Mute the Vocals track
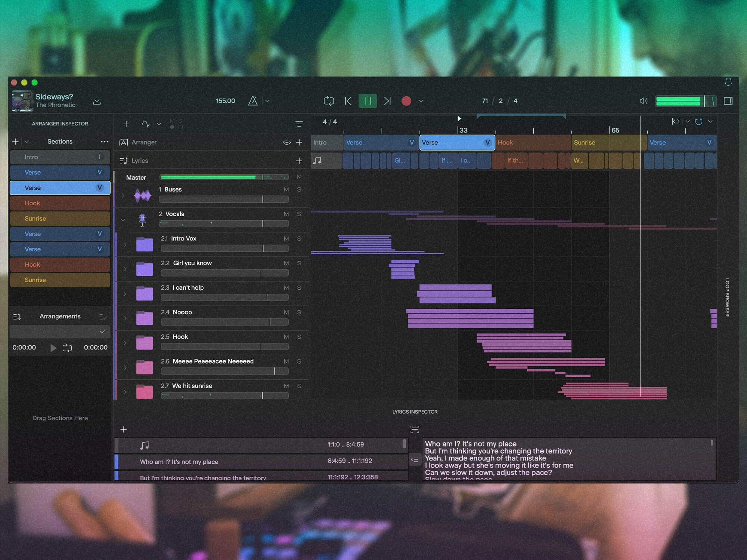 click(286, 214)
